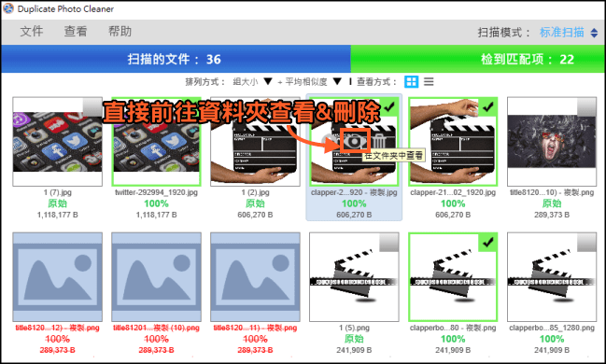Check the box on 1 (7).jpg
This screenshot has height=364, width=606.
tap(92, 107)
